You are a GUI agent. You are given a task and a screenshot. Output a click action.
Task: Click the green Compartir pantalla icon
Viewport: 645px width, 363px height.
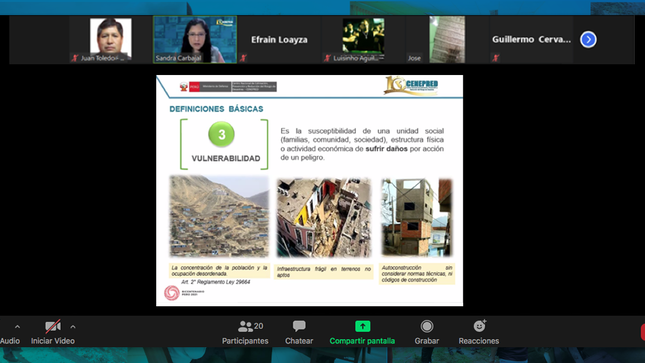[362, 326]
